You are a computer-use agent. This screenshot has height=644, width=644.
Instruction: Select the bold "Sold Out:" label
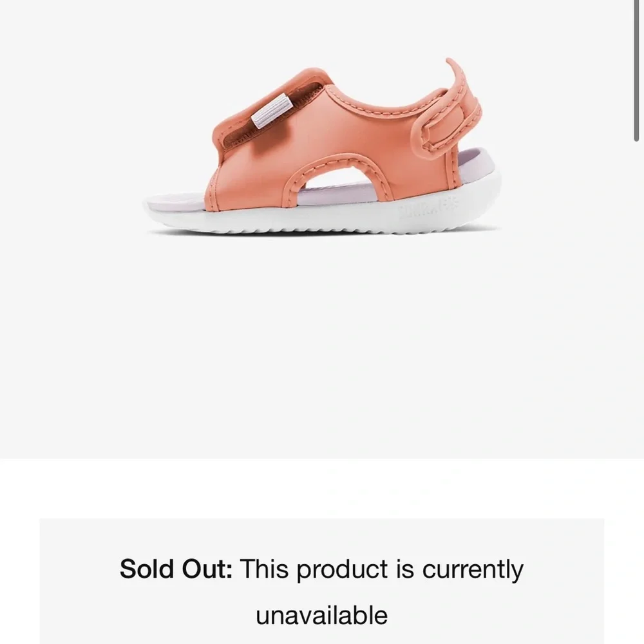coord(176,569)
